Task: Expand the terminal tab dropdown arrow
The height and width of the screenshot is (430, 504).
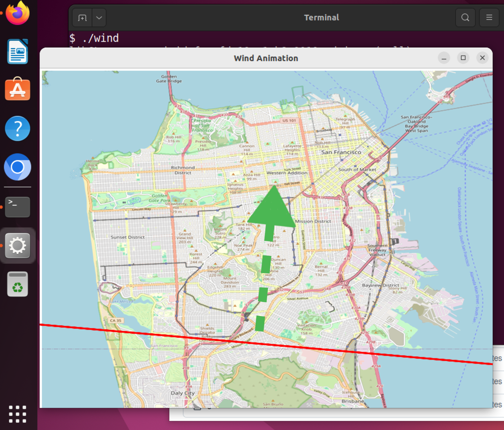Action: click(x=99, y=18)
